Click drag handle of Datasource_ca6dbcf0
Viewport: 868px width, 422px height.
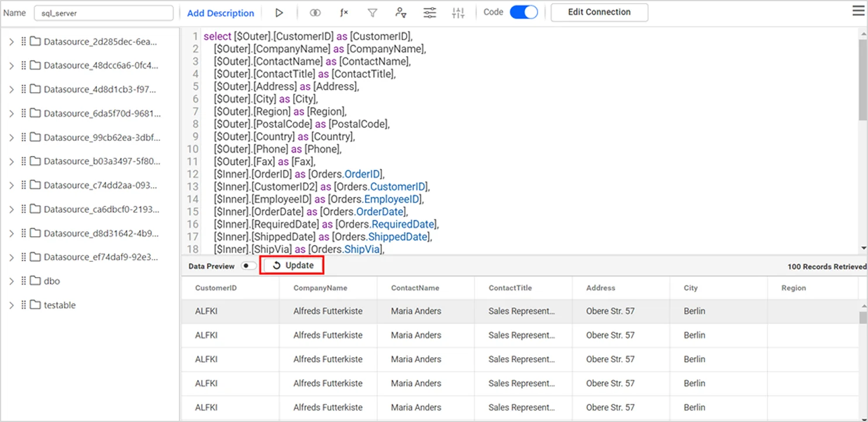click(x=24, y=209)
